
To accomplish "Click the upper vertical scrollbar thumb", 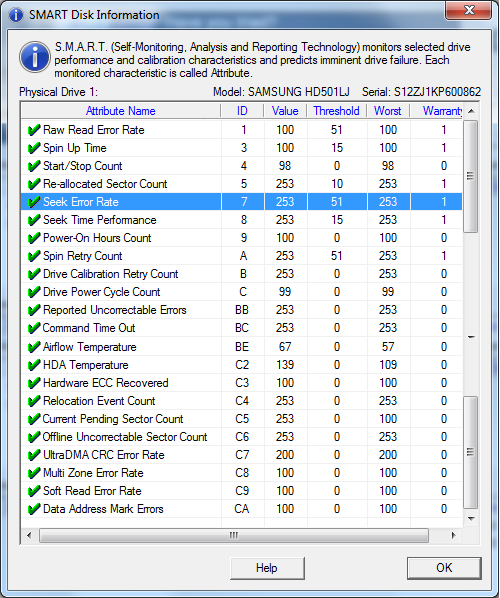I will [471, 176].
